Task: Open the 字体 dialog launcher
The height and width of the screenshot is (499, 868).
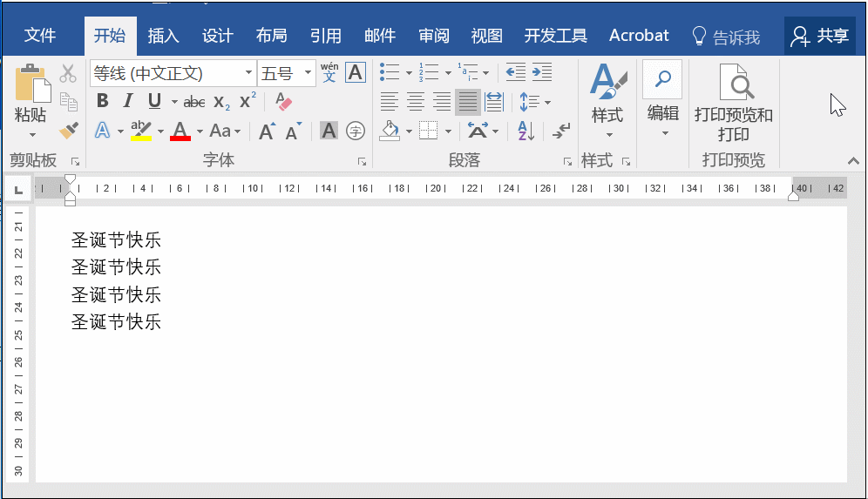Action: point(362,161)
